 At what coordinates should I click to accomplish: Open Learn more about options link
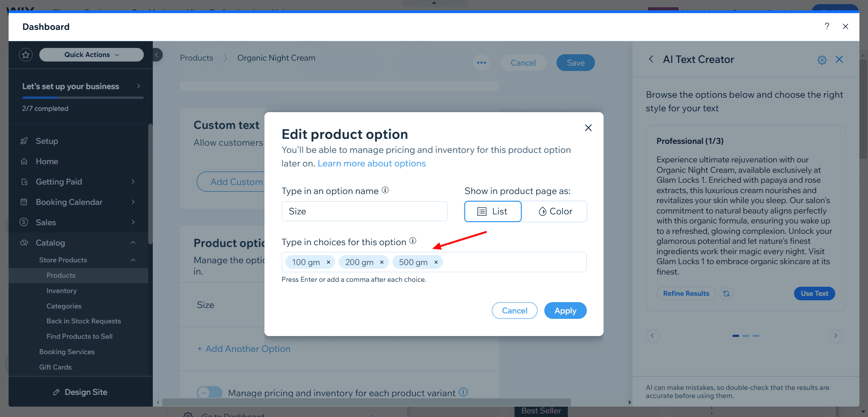[x=372, y=164]
